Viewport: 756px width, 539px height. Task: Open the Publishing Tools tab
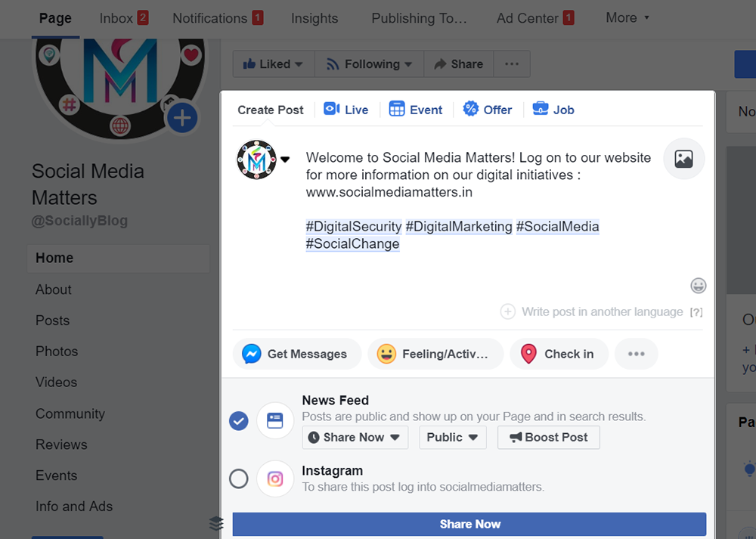click(x=419, y=18)
